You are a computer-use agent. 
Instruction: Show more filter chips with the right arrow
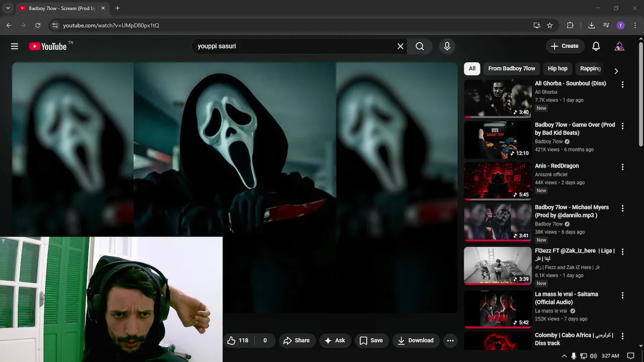(x=616, y=71)
